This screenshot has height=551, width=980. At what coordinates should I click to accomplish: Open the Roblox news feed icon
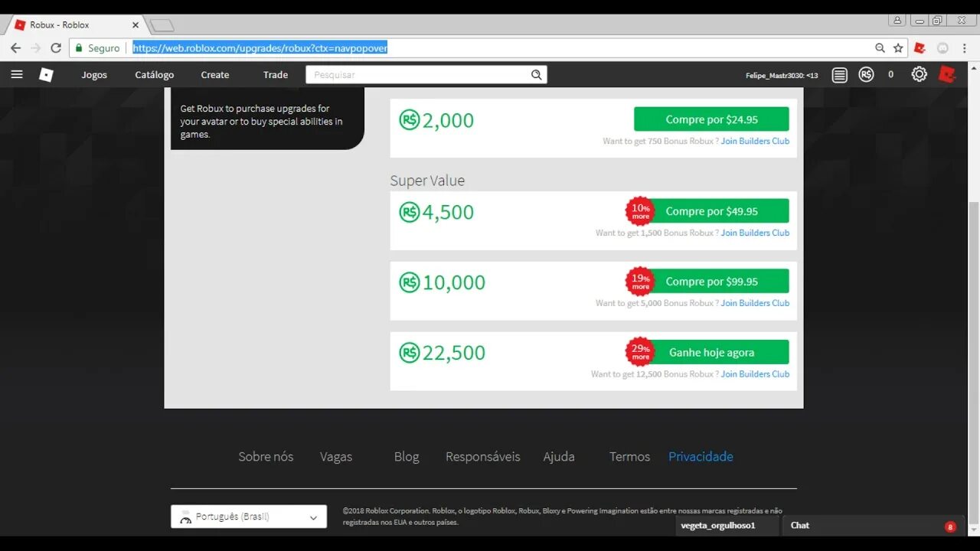pos(840,75)
